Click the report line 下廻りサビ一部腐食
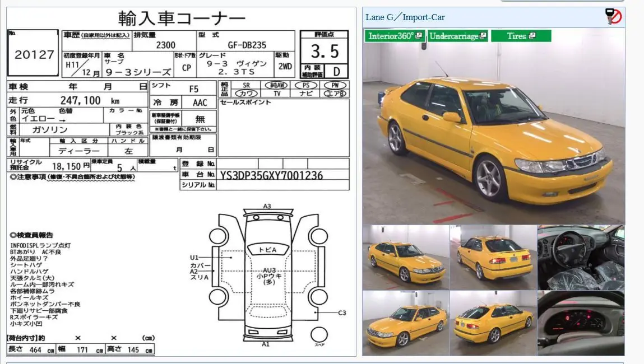Image resolution: width=644 pixels, height=364 pixels. (39, 311)
